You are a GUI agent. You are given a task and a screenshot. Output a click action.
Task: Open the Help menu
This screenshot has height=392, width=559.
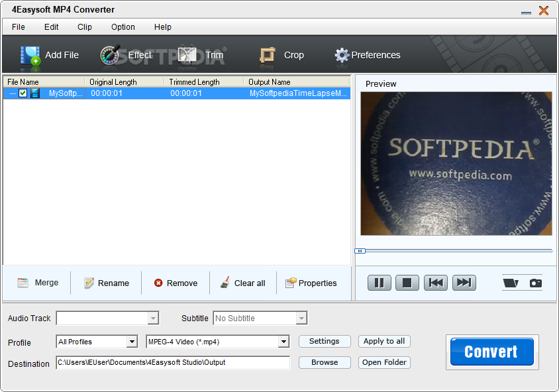tap(162, 27)
